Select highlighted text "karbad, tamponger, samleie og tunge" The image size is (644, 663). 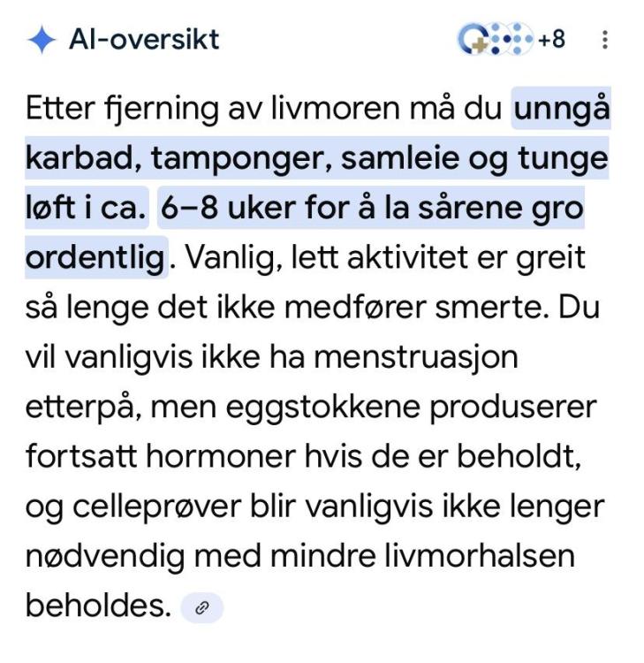coord(316,159)
